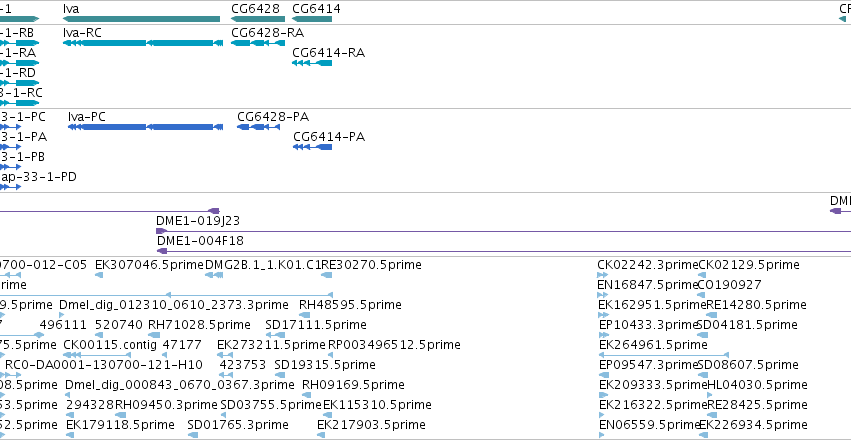Select the EK273211.5prime label

pos(271,345)
